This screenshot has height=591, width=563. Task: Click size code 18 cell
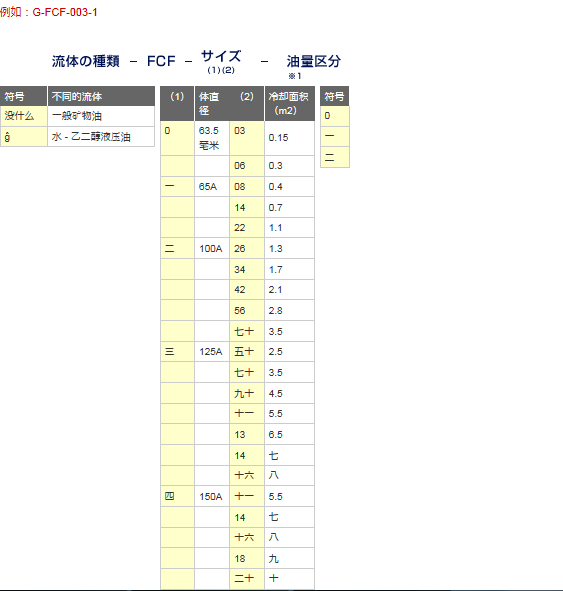point(246,559)
